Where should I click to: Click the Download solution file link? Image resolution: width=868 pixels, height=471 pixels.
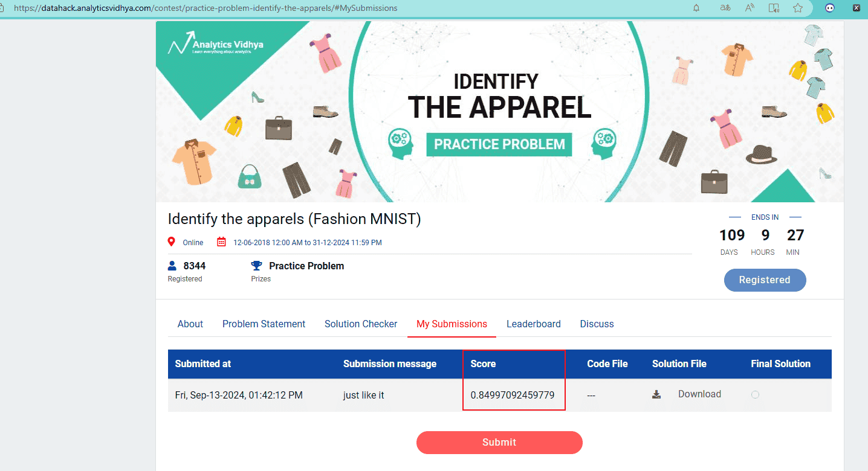point(699,394)
